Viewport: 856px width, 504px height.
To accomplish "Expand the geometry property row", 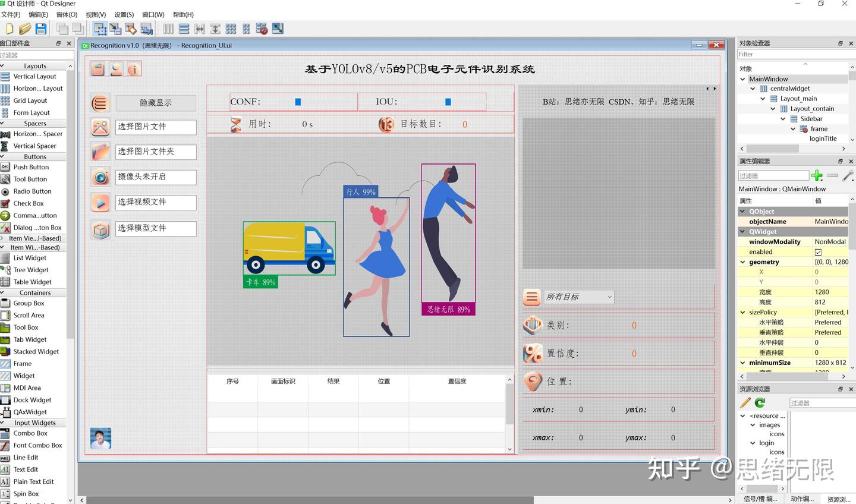I will 742,262.
